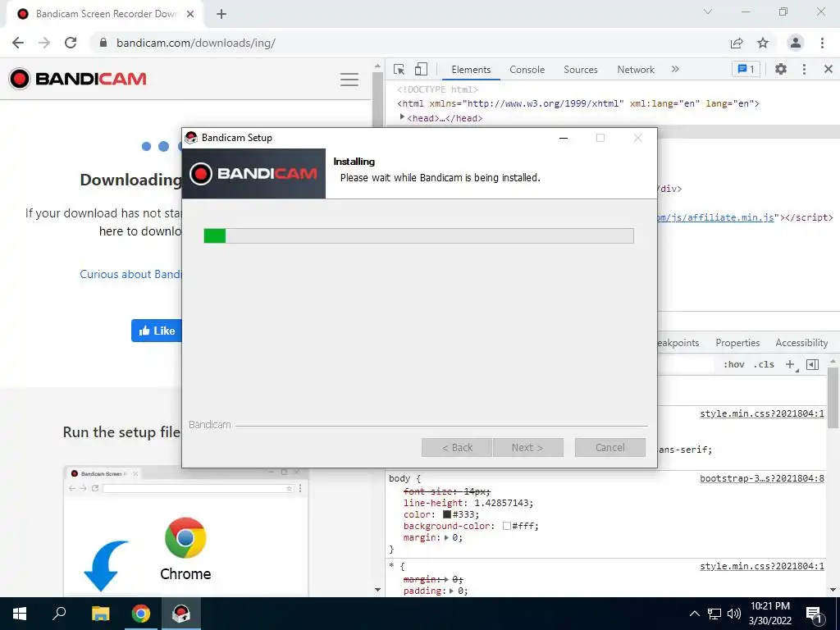Viewport: 840px width, 630px height.
Task: Open the Chrome profile avatar
Action: 796,43
